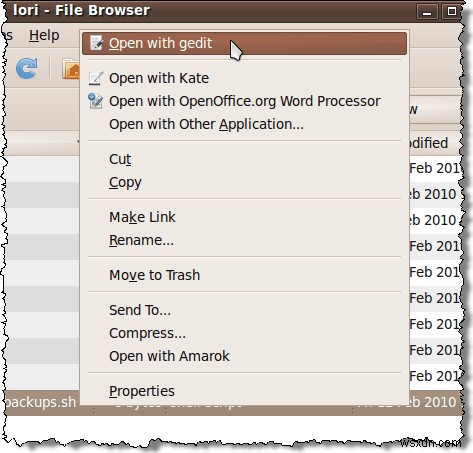Click the Kate editor icon
The height and width of the screenshot is (453, 473).
(x=96, y=78)
